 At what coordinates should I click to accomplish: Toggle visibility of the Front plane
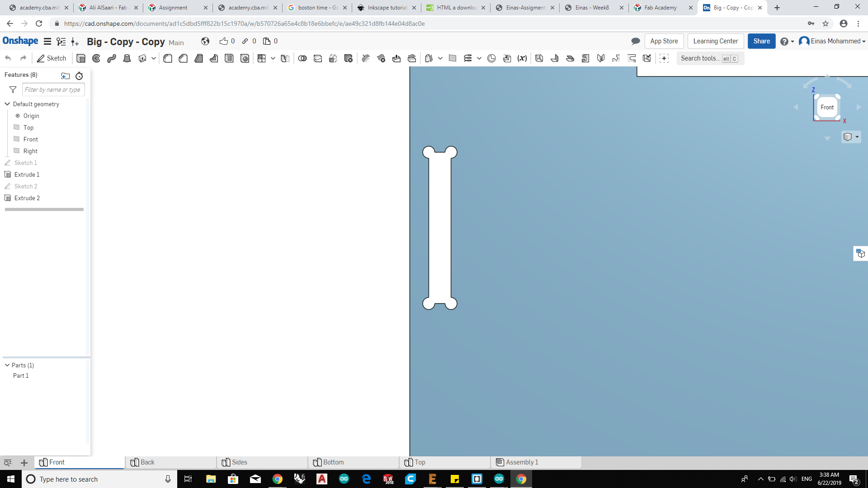click(x=17, y=139)
